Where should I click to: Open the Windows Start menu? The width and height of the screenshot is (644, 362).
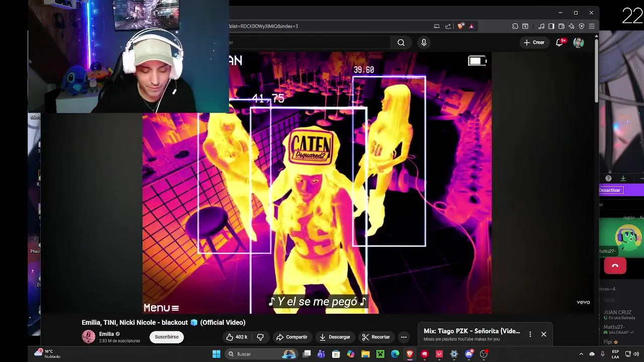click(x=216, y=354)
